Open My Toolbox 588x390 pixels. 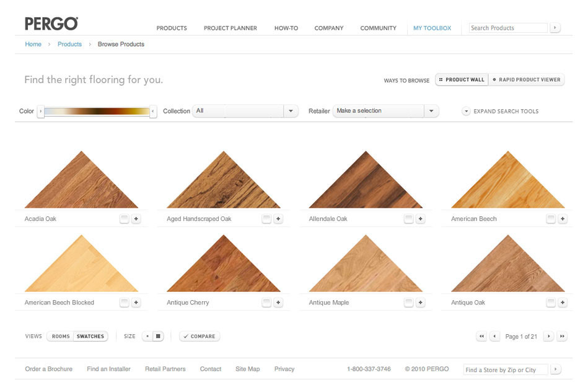point(432,28)
